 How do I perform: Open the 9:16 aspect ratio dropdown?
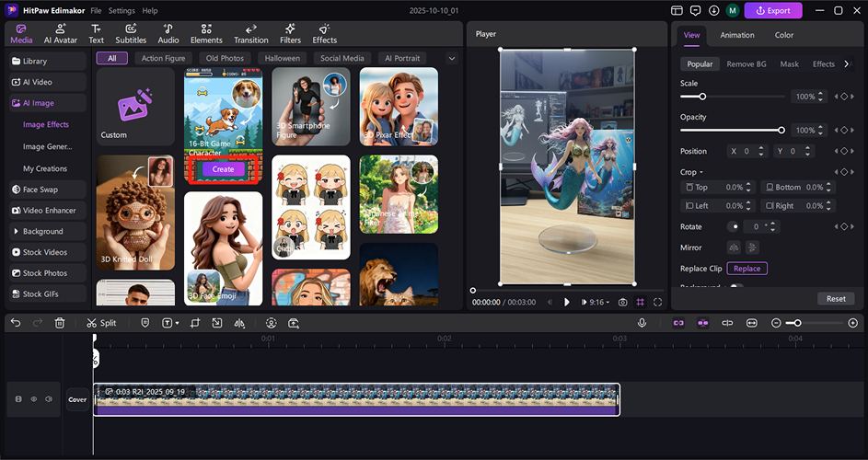[x=598, y=302]
